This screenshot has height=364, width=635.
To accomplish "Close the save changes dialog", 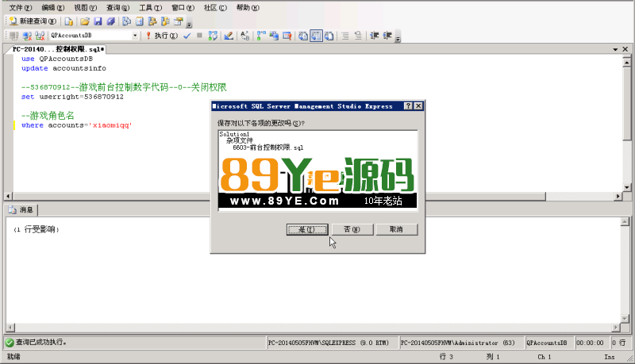I will coord(418,106).
